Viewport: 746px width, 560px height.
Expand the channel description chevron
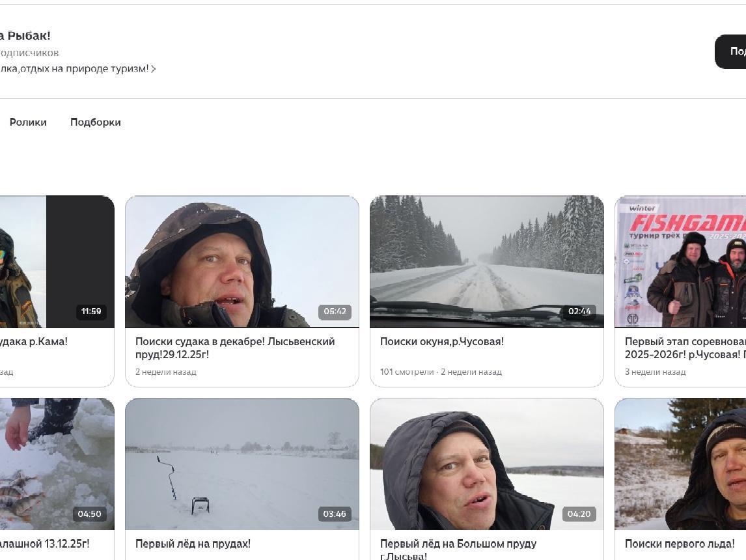click(x=154, y=69)
